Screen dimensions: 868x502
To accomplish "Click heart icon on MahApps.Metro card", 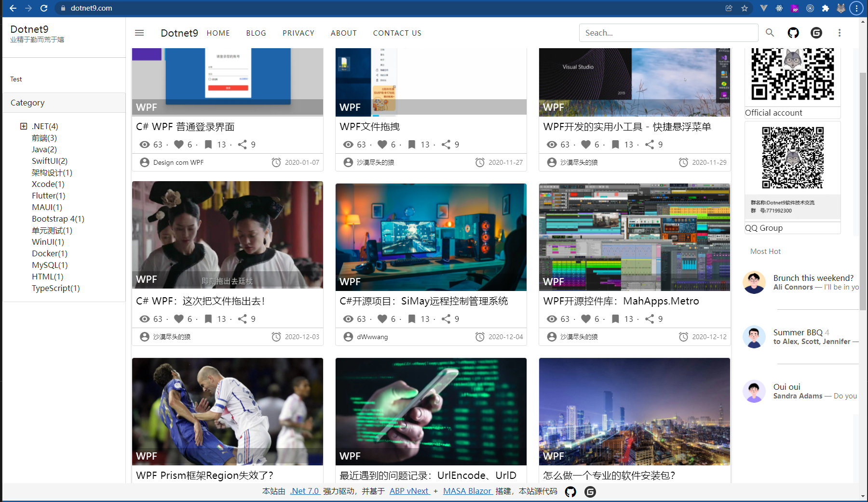I will point(586,319).
